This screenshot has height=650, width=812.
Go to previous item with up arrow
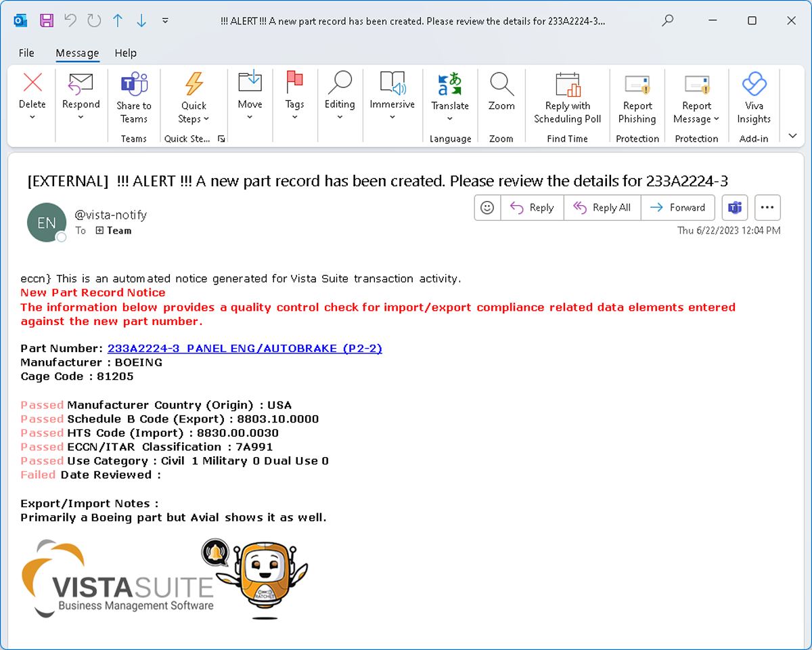[118, 21]
